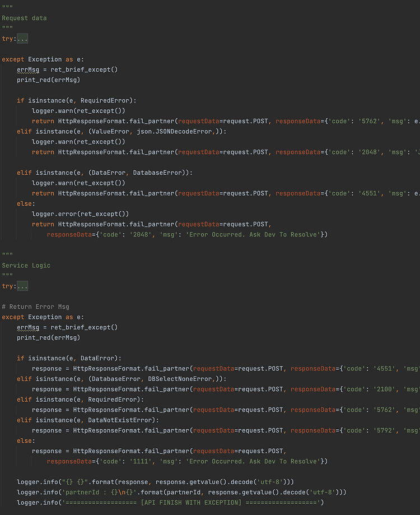Click the 'ValueError' identifier
420x515 pixels.
(110, 131)
